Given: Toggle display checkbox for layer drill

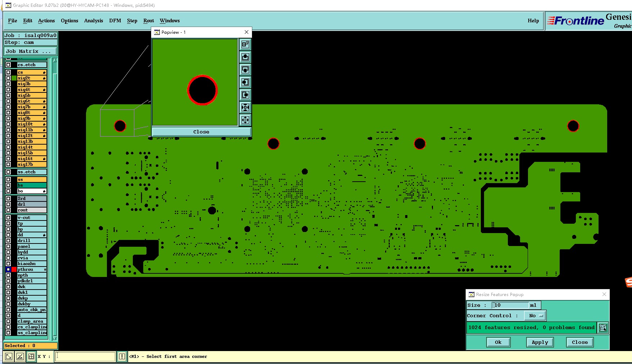Looking at the screenshot, I should [x=8, y=241].
